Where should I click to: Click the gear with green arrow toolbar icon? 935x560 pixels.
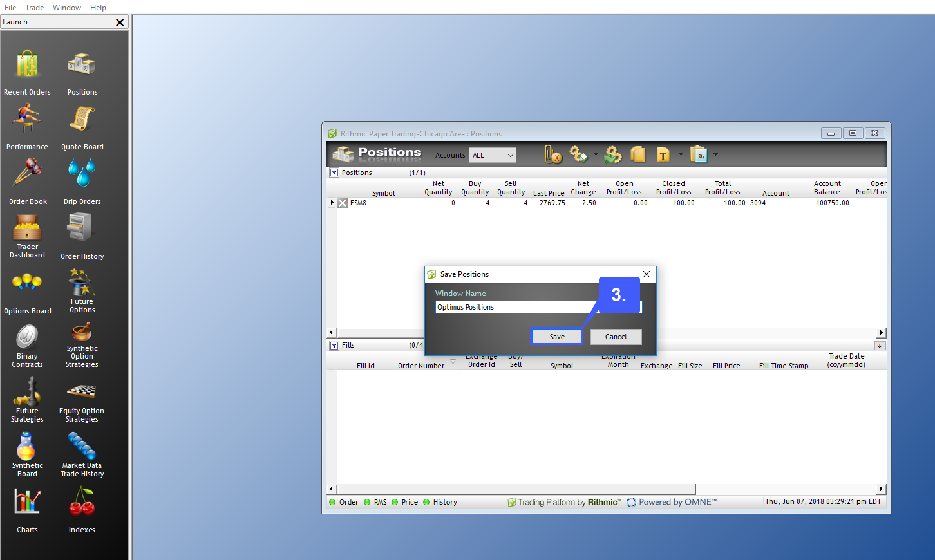pos(613,154)
